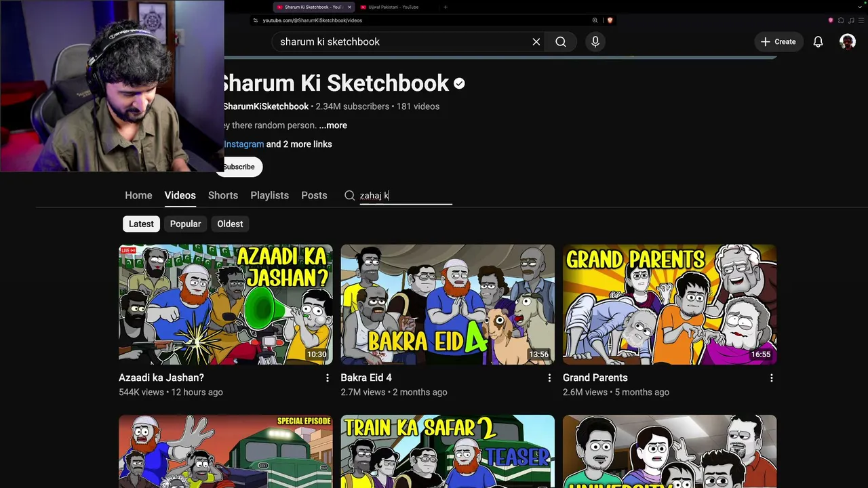Open the Playlists tab
This screenshot has height=488, width=868.
270,195
